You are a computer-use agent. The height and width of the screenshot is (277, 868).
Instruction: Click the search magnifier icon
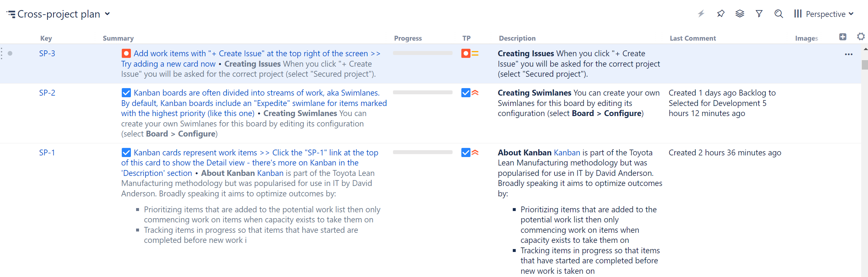pos(778,14)
